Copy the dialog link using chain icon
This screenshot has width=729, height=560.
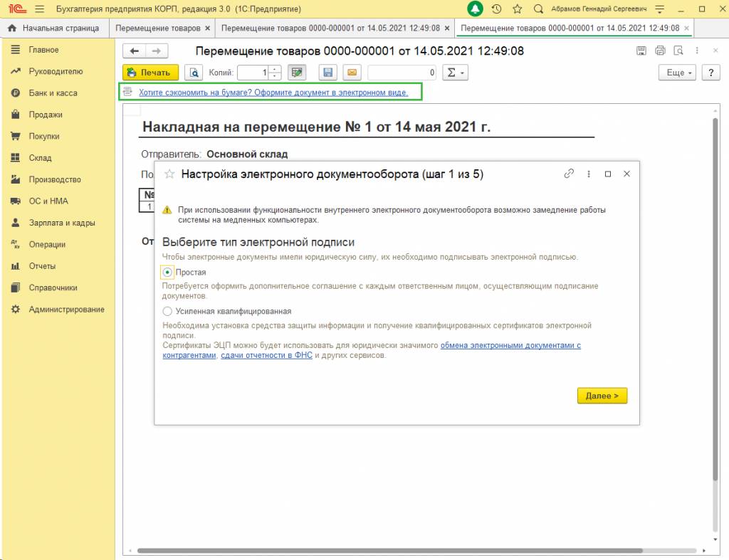(569, 174)
